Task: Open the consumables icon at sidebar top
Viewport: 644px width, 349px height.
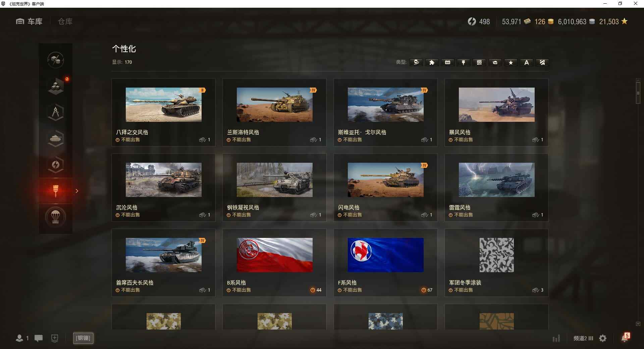Action: click(56, 60)
